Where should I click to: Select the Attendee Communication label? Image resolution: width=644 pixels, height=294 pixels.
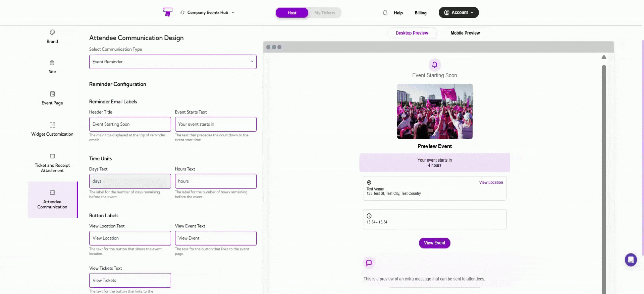pyautogui.click(x=52, y=204)
